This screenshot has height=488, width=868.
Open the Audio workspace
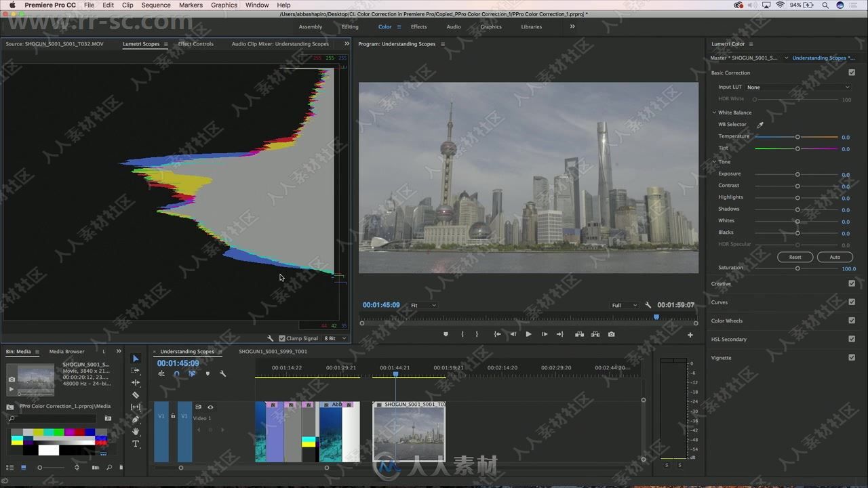(x=454, y=27)
